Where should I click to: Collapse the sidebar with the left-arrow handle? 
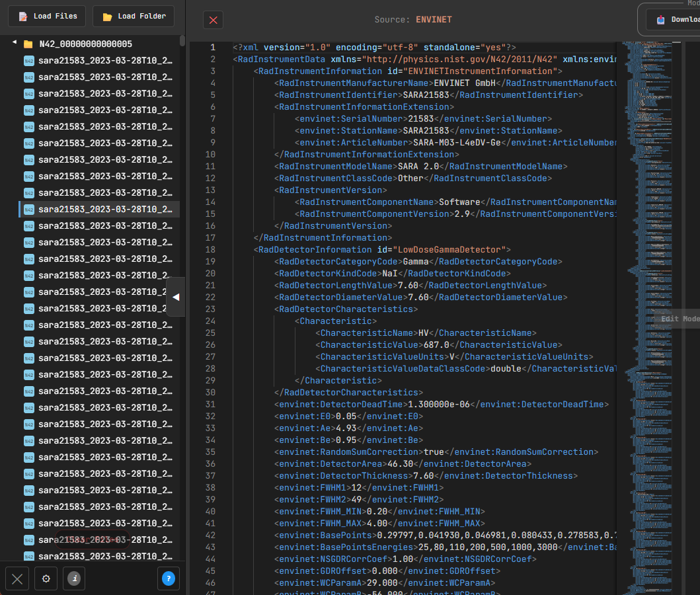click(x=176, y=297)
